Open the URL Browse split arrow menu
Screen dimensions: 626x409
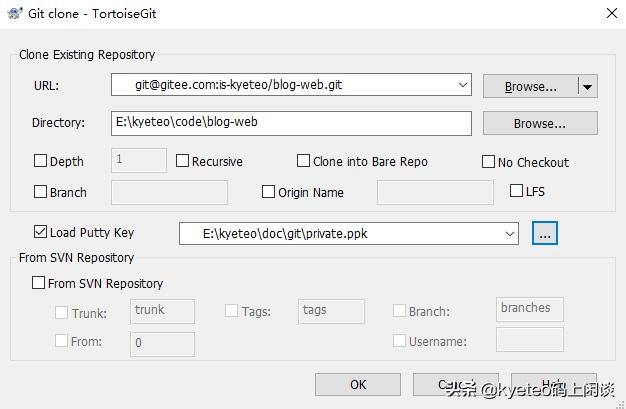tap(588, 86)
